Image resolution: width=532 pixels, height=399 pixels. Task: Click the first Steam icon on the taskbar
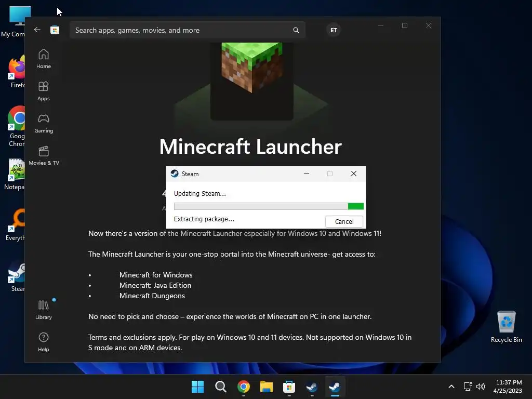click(312, 387)
